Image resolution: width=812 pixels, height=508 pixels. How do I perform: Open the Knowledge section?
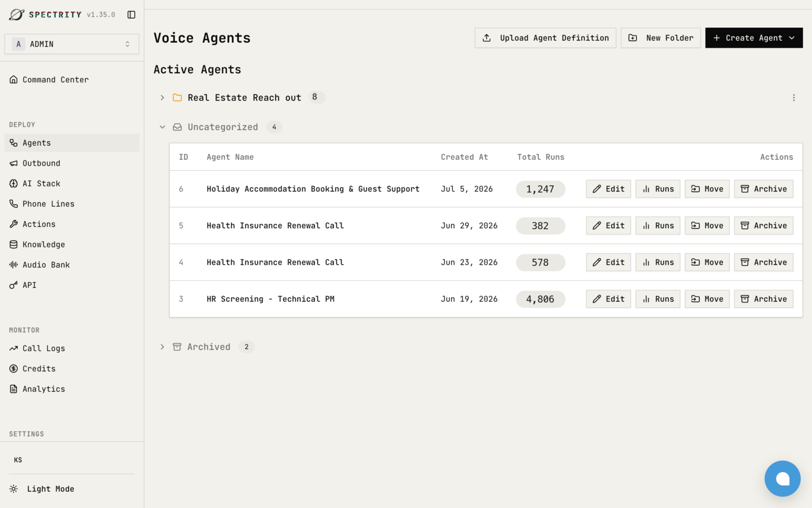(x=72, y=244)
